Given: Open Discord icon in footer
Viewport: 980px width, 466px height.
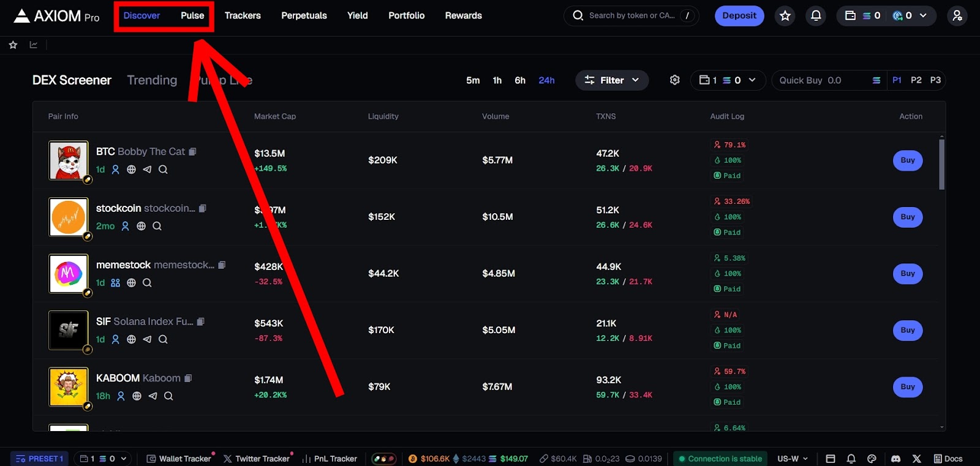Looking at the screenshot, I should coord(895,459).
